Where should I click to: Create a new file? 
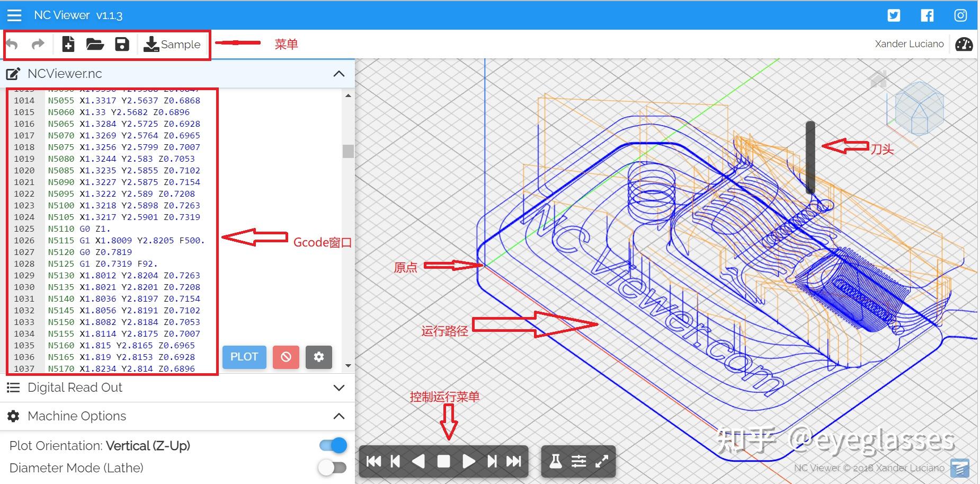coord(68,44)
